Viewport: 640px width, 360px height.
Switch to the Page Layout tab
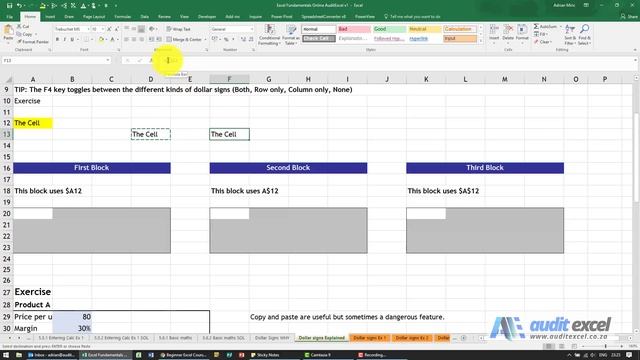[94, 17]
